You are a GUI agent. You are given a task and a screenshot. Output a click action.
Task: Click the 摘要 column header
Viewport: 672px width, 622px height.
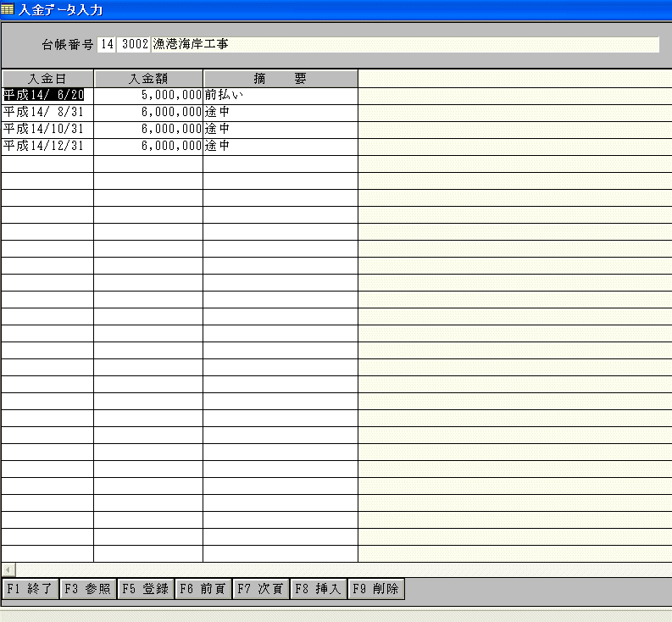280,79
